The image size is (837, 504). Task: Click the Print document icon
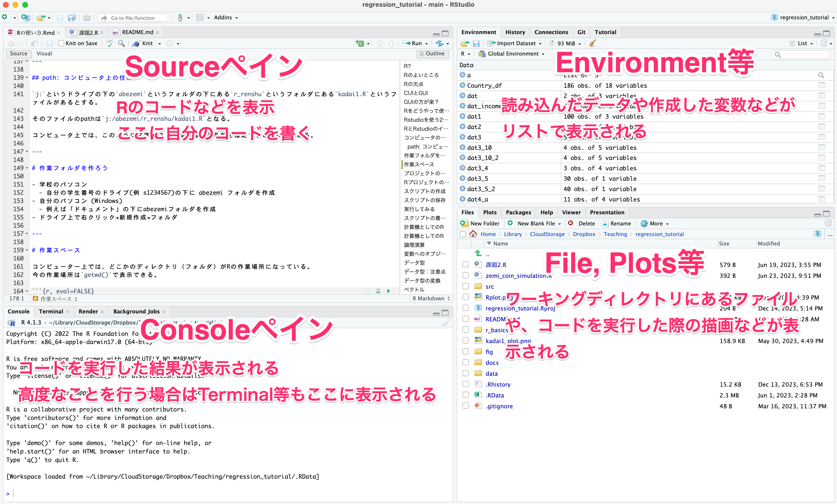(x=87, y=17)
